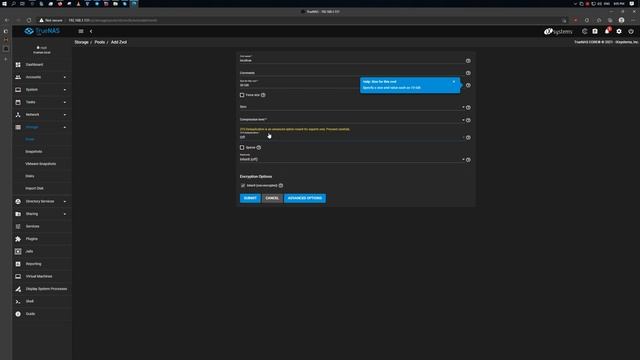
Task: Click the Submit button
Action: coord(250,198)
